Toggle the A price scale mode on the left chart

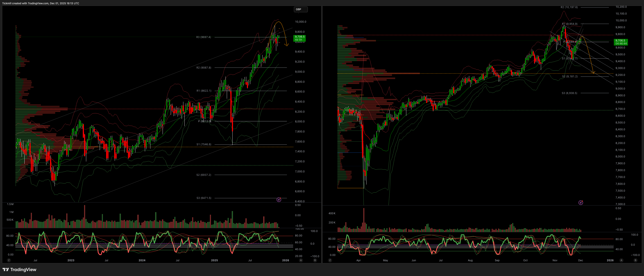[x=301, y=260]
